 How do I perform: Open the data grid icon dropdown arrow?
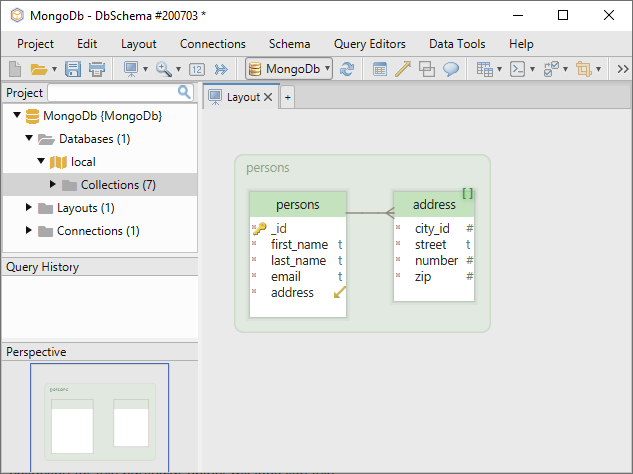pos(499,69)
